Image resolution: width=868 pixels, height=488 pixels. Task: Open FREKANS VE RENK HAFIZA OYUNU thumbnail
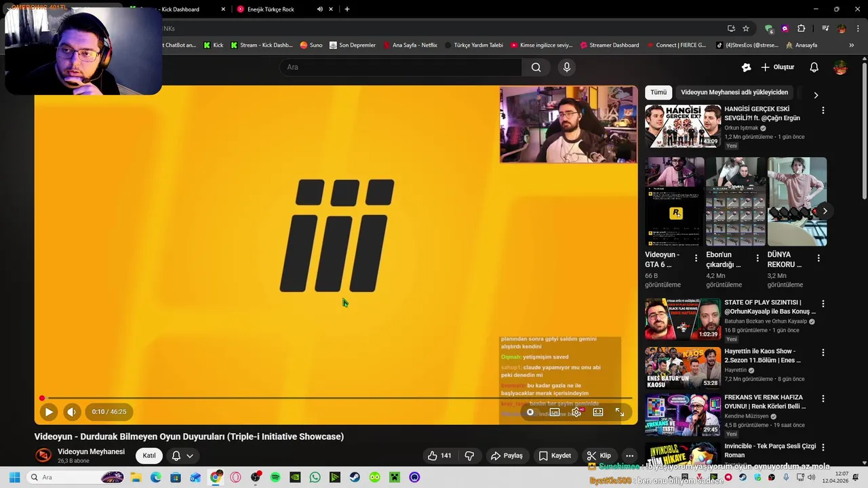point(683,415)
